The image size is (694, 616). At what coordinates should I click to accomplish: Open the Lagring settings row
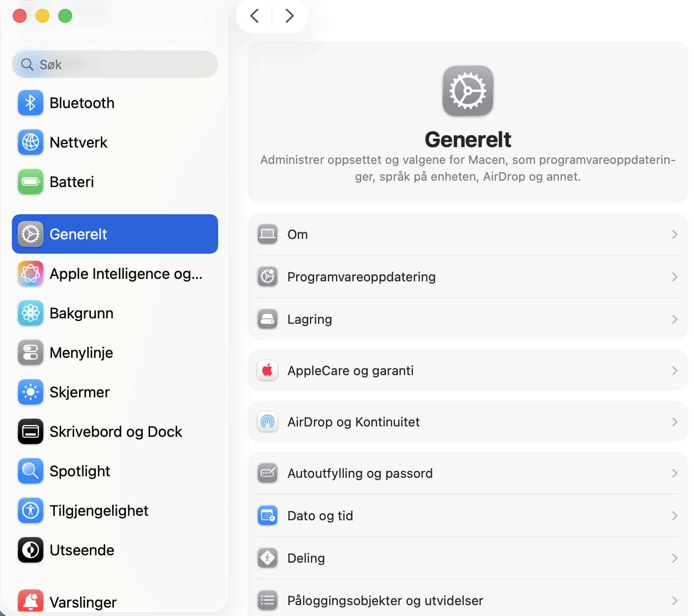[468, 319]
